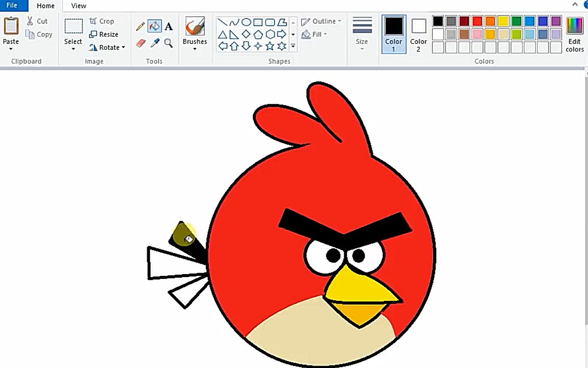Cut the selection
Viewport: 588px width, 368px height.
(x=37, y=21)
